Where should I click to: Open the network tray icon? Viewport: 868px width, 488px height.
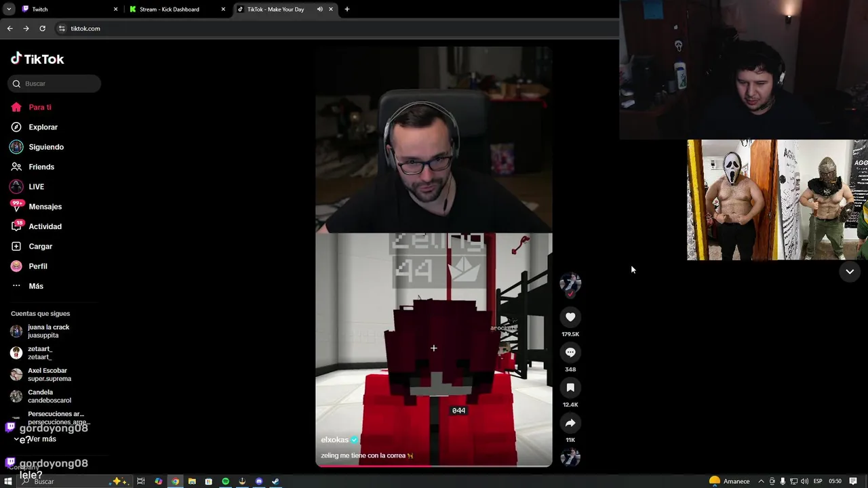(x=793, y=481)
